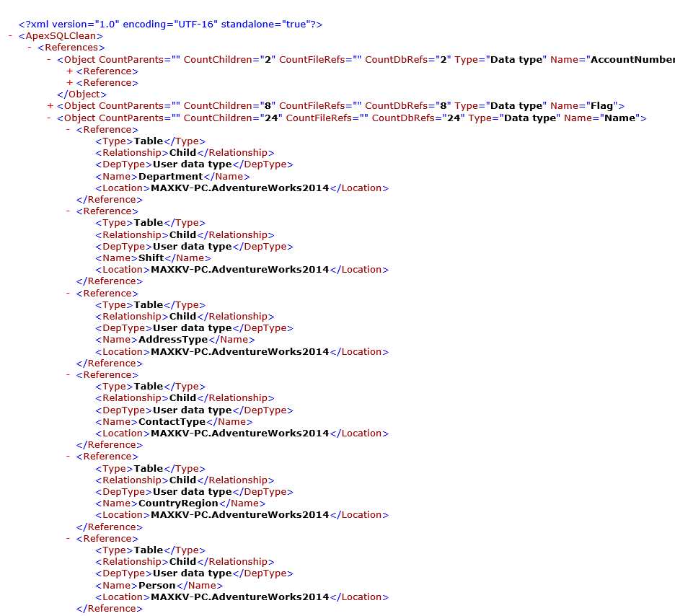Click Type value Table in ContactType reference
The width and height of the screenshot is (675, 616).
[x=149, y=387]
